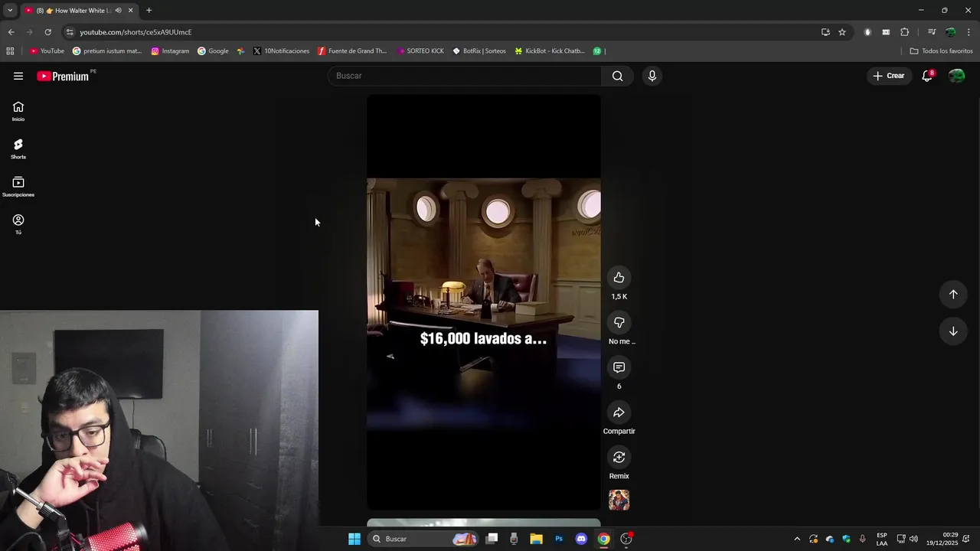This screenshot has height=551, width=980.
Task: Go to YouTube Premium home via logo
Action: tap(63, 76)
